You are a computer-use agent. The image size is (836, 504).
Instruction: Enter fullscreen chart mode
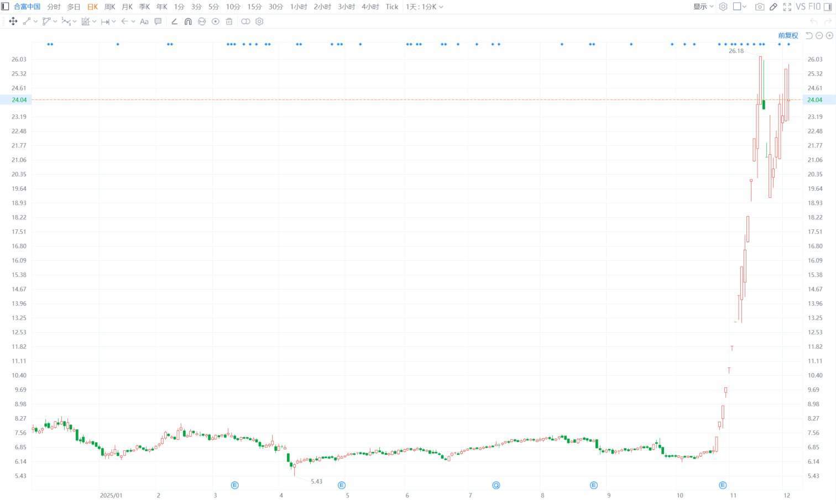click(787, 7)
